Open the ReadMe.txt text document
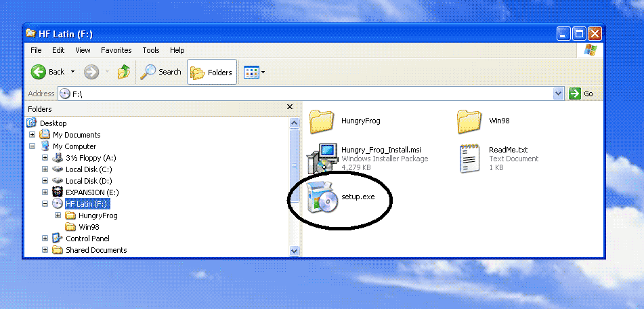The height and width of the screenshot is (309, 644). tap(469, 158)
